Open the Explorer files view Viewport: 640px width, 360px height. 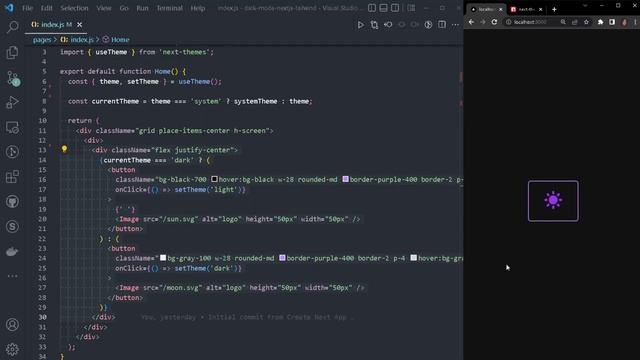(12, 52)
